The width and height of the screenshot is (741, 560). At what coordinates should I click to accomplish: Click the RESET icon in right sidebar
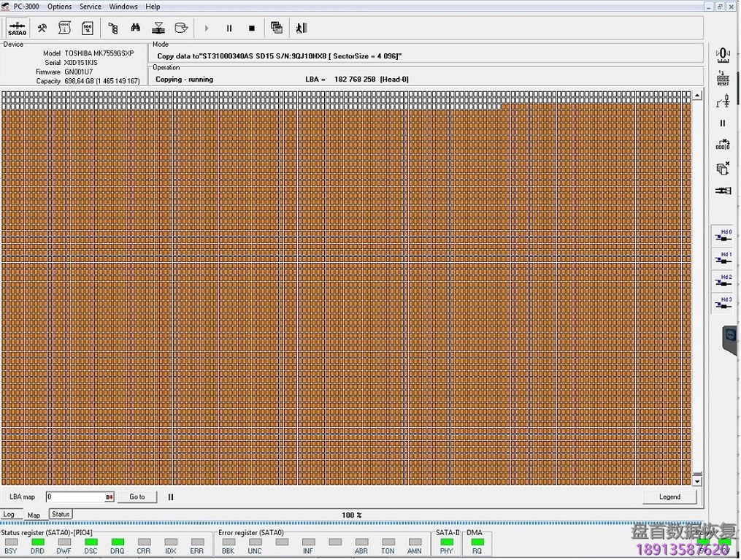[x=723, y=79]
